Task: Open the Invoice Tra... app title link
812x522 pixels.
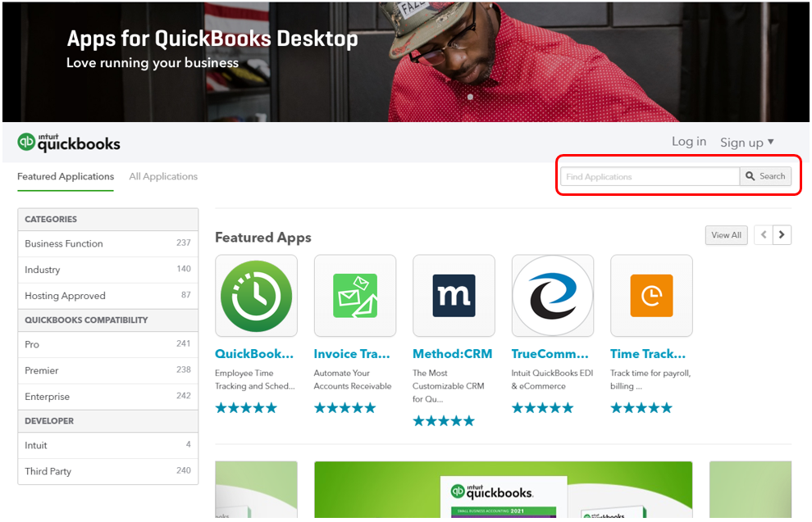Action: tap(352, 354)
